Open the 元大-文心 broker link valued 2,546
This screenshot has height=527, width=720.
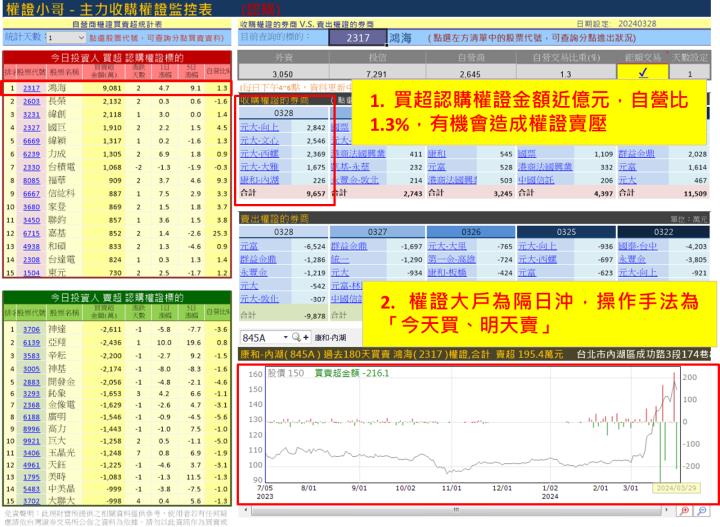(x=259, y=140)
